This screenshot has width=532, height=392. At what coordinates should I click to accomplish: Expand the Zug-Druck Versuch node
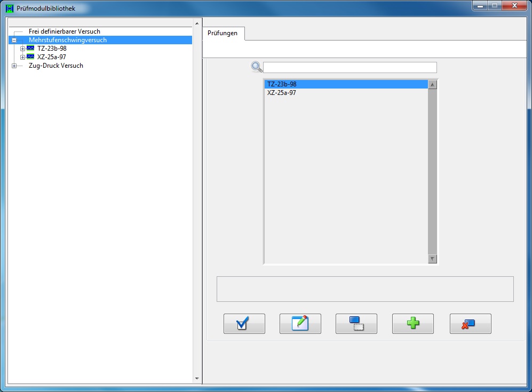coord(13,66)
